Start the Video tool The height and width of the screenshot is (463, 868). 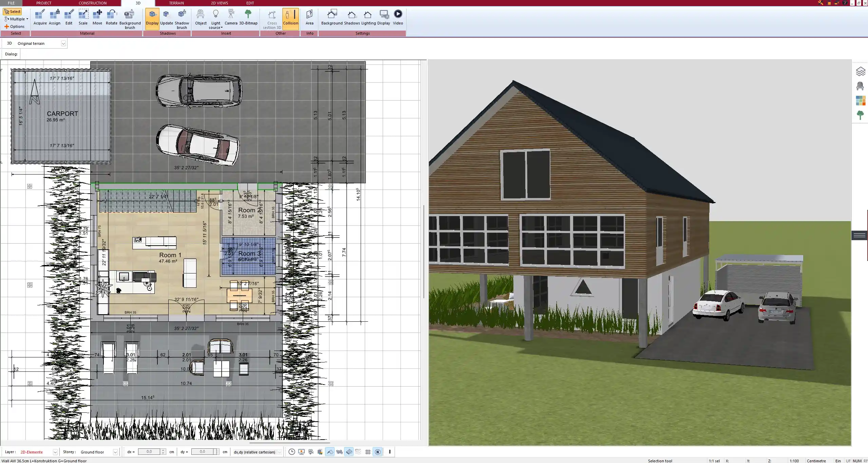click(398, 18)
